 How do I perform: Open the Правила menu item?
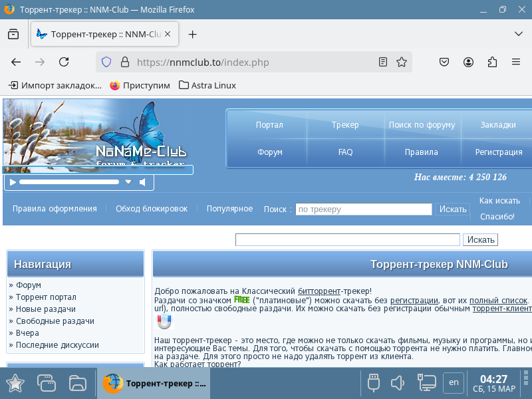point(422,152)
